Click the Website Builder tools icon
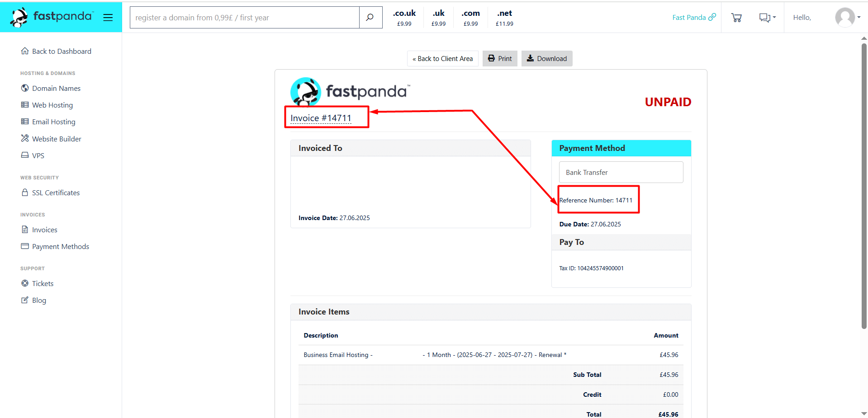Image resolution: width=868 pixels, height=418 pixels. point(25,138)
